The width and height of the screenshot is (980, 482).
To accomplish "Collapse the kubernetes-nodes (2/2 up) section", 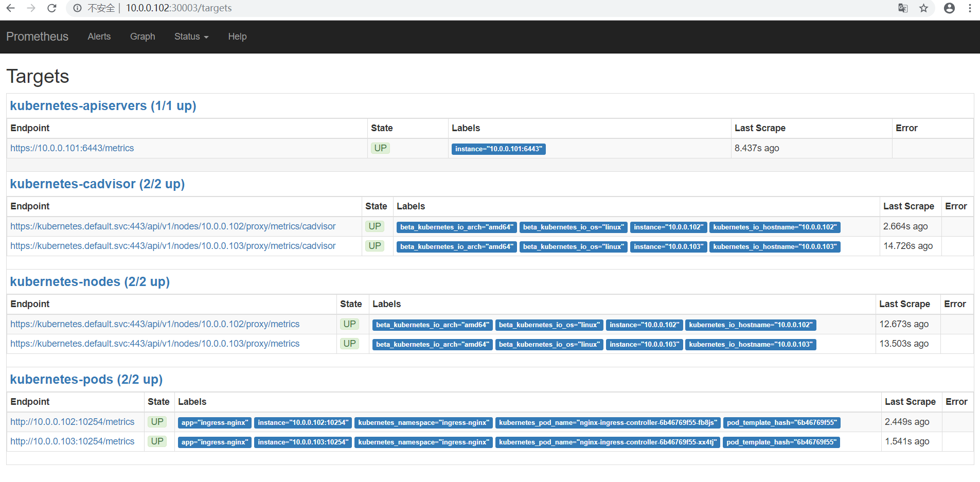I will pos(90,282).
